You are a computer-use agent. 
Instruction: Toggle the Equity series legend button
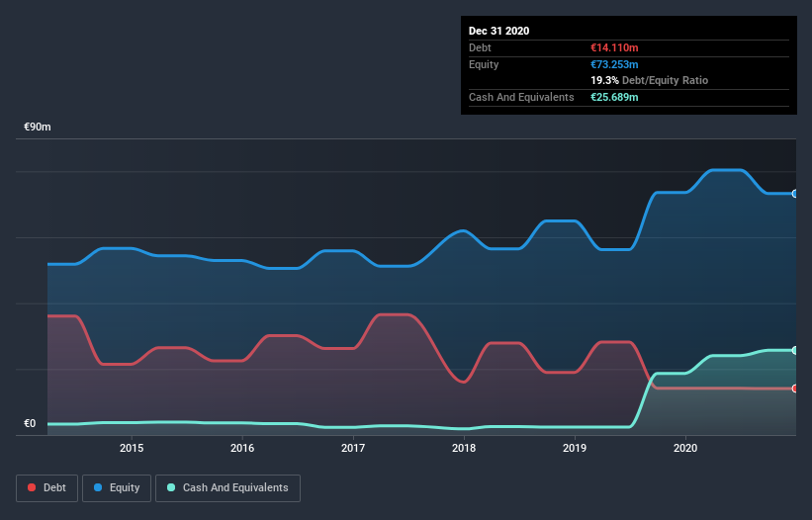117,488
